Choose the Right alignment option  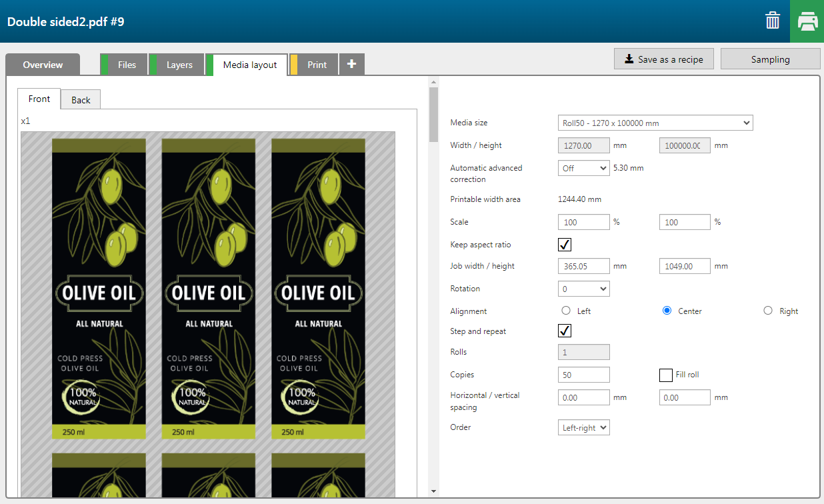point(768,311)
